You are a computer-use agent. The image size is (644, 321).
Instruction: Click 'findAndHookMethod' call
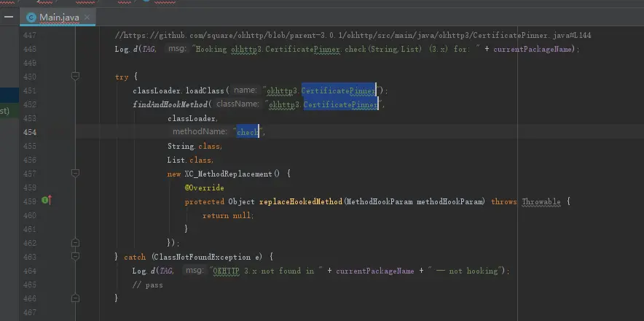[170, 104]
